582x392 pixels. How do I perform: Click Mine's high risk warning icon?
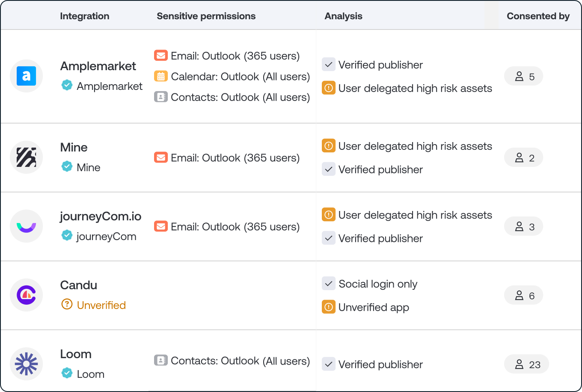coord(329,146)
